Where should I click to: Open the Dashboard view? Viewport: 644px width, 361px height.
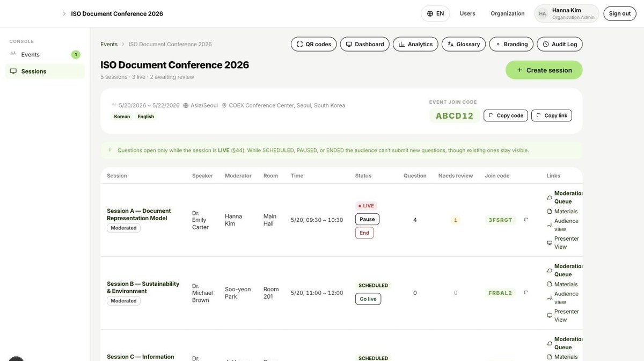(364, 44)
